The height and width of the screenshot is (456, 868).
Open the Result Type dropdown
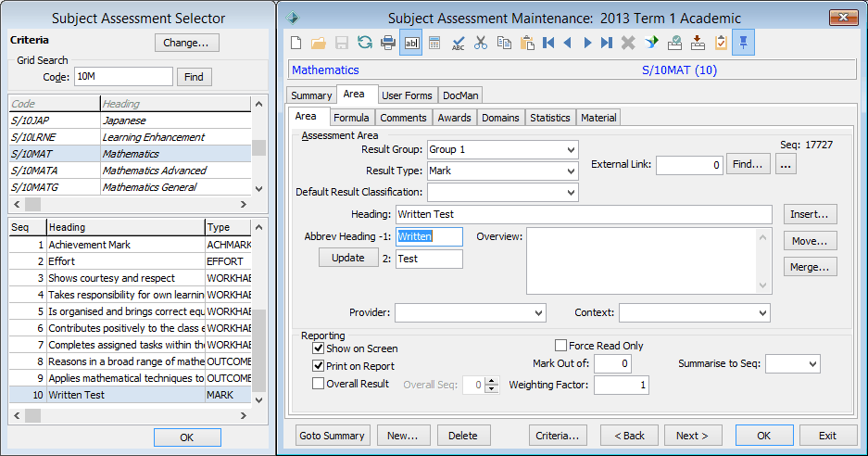click(x=571, y=171)
